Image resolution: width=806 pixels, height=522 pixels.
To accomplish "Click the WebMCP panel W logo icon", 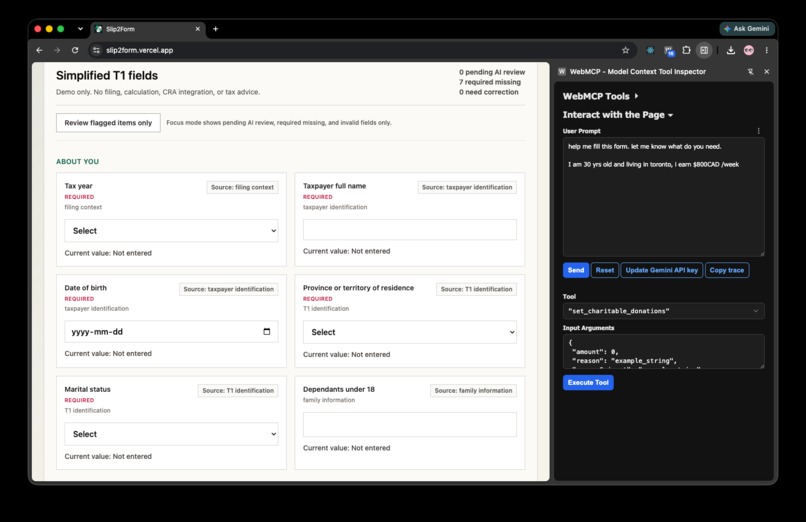I will 562,71.
